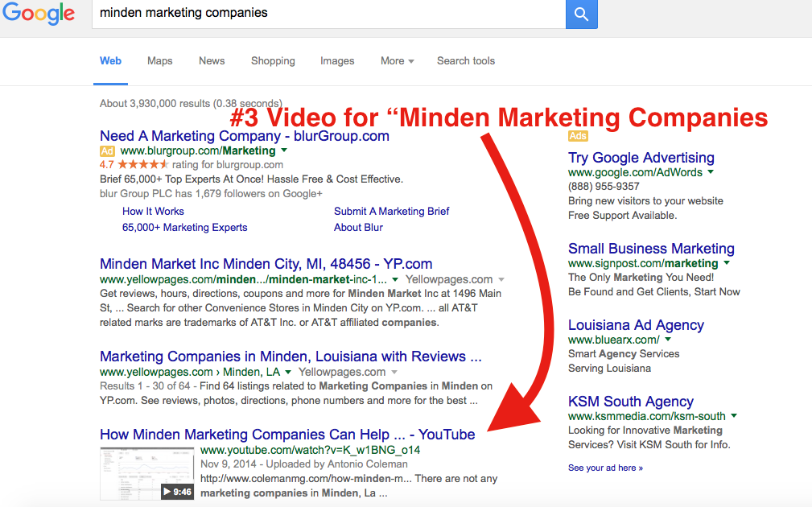
Task: Click the www.google.com/AdWords URL text
Action: pyautogui.click(x=636, y=172)
